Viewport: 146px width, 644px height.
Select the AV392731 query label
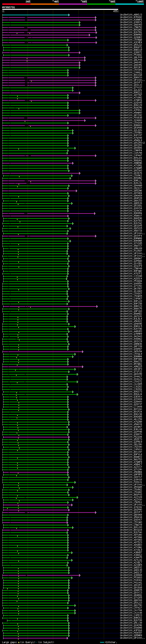pyautogui.click(x=8, y=8)
